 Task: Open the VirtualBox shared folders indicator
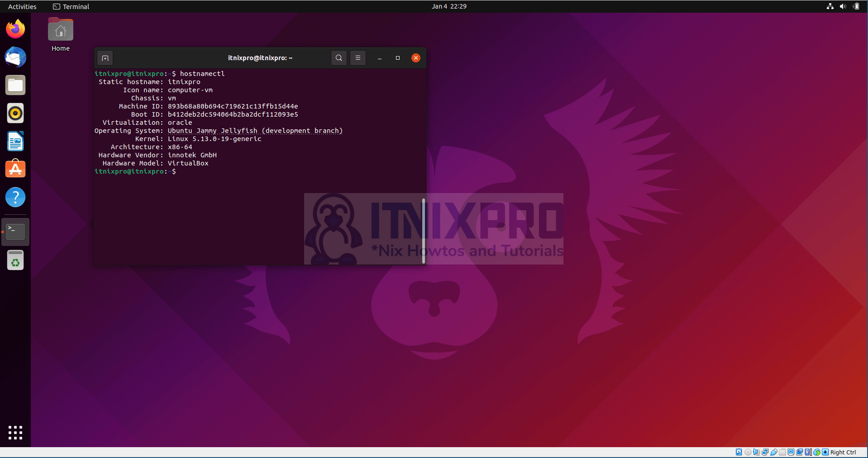click(782, 452)
